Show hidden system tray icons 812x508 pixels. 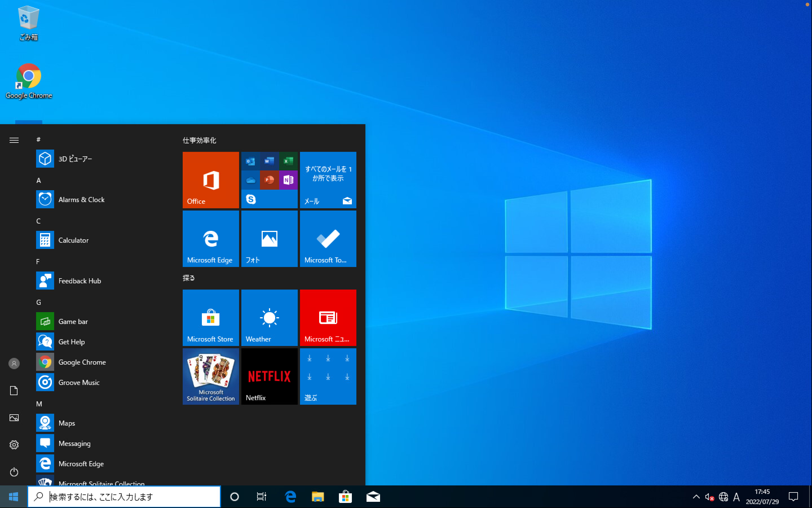coord(696,497)
